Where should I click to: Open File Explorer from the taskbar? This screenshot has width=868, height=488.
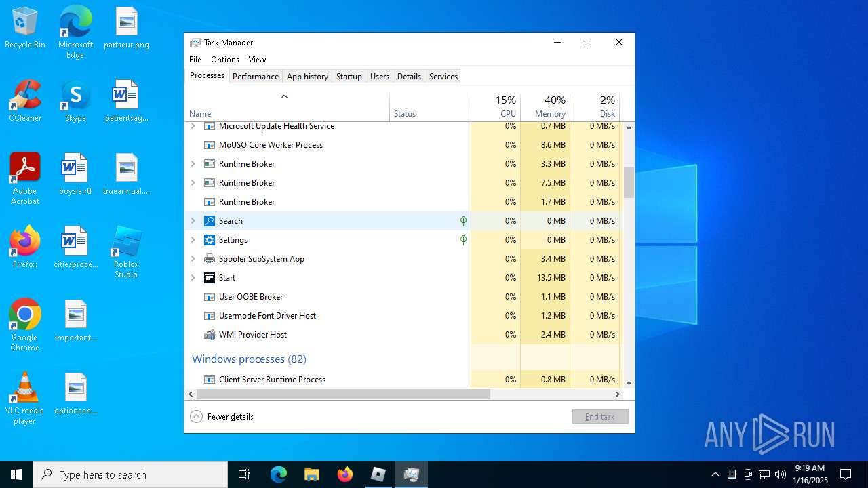point(312,474)
